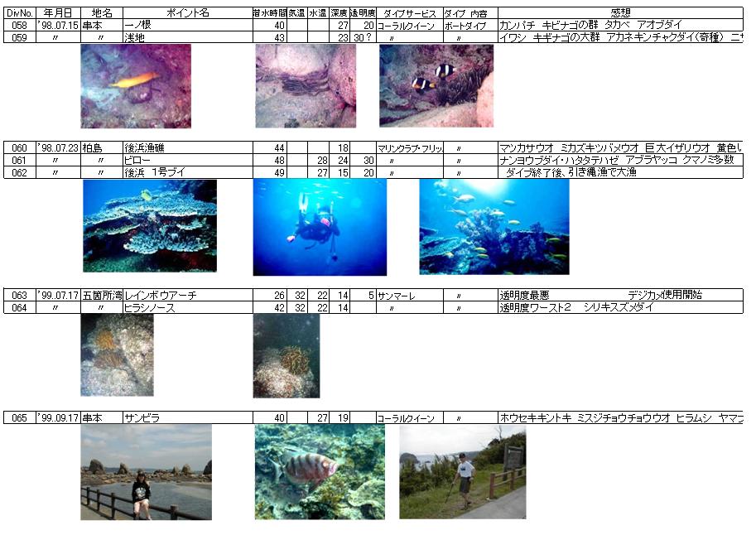Click the ダイブサービス column header
Image resolution: width=756 pixels, height=535 pixels.
409,14
